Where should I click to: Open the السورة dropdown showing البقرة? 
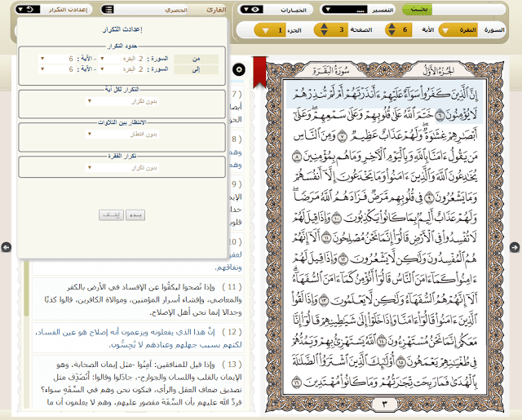tap(458, 30)
